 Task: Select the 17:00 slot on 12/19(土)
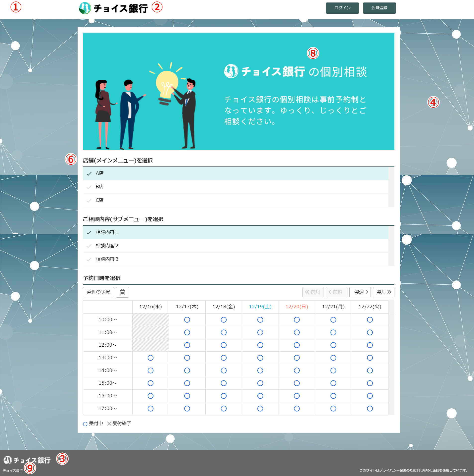(x=260, y=409)
